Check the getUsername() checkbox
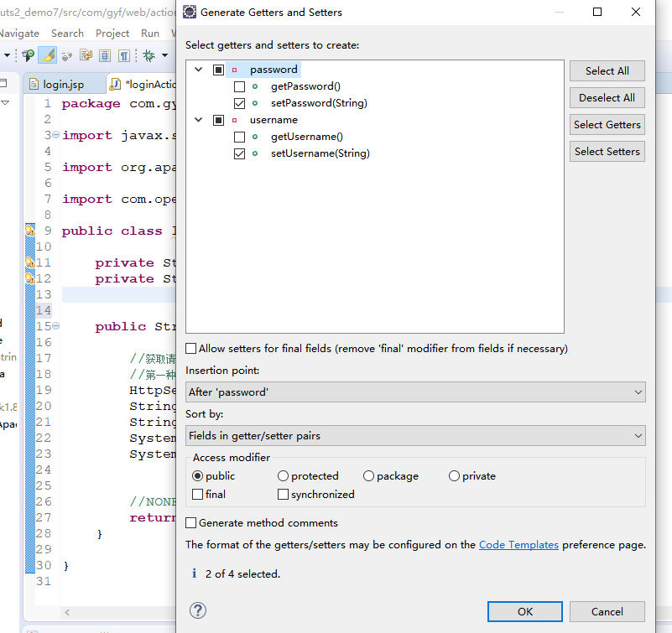 (240, 137)
